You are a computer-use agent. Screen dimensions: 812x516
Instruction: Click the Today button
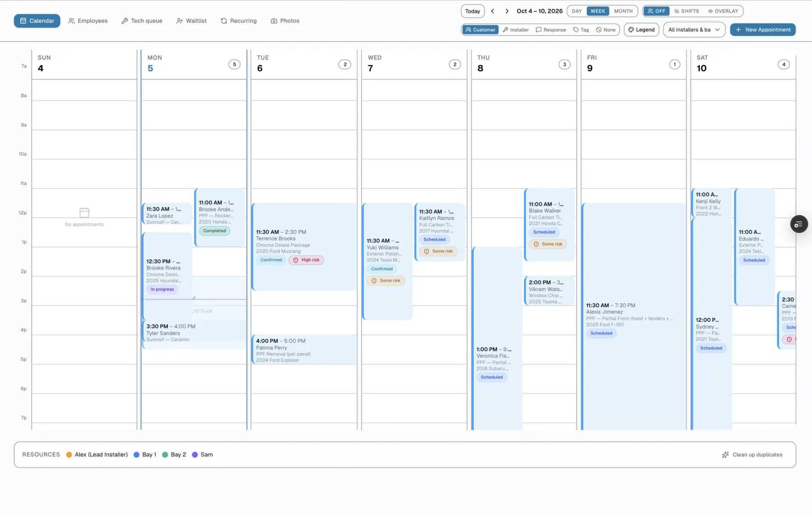[x=472, y=11]
